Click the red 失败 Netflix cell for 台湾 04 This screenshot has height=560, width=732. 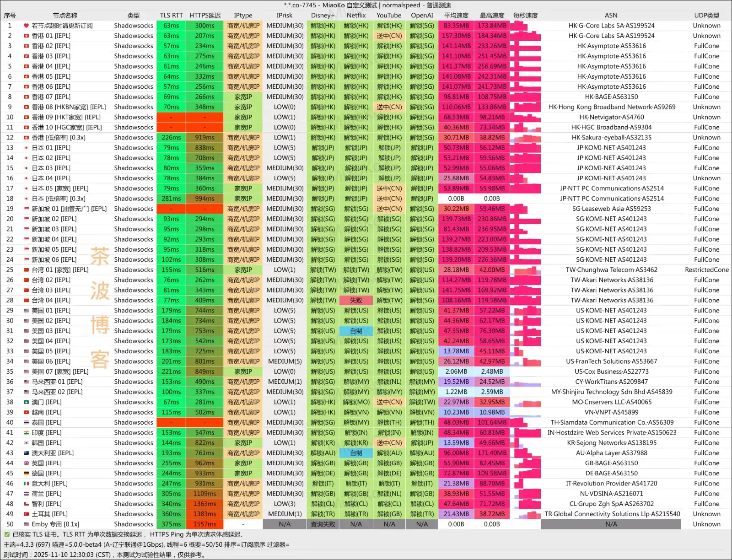point(356,301)
